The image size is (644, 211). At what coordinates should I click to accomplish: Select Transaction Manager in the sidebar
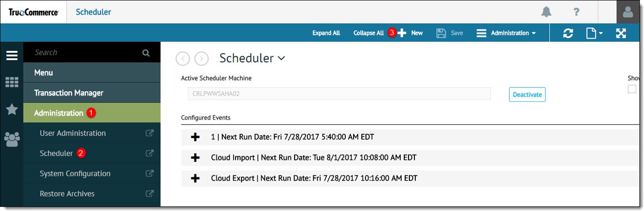click(x=69, y=93)
